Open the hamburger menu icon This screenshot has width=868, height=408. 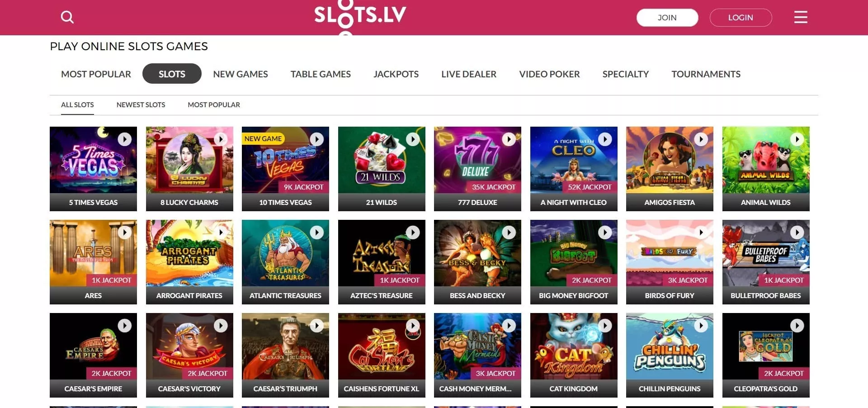(801, 17)
